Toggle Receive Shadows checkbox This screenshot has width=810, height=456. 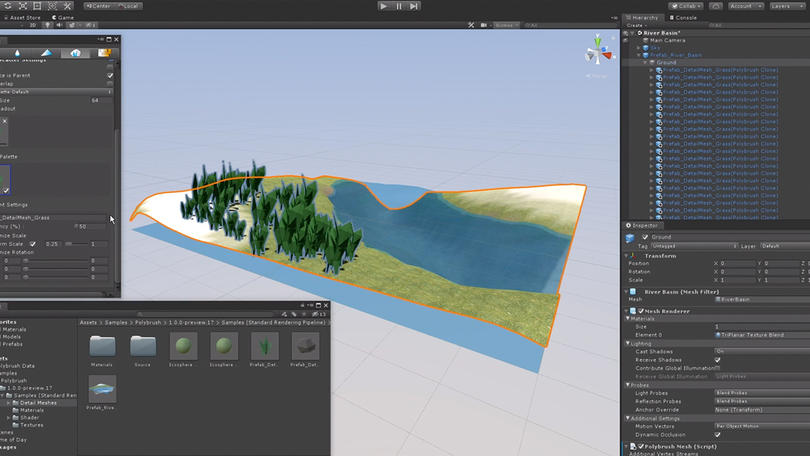718,360
